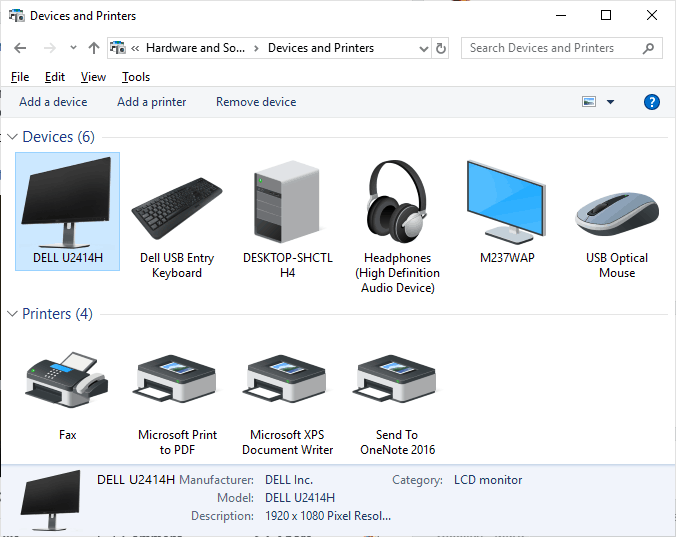The height and width of the screenshot is (537, 676).
Task: Select the M237WAP monitor icon
Action: point(507,200)
